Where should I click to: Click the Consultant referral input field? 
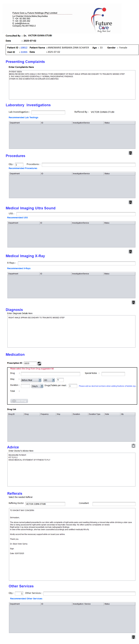pos(114,504)
